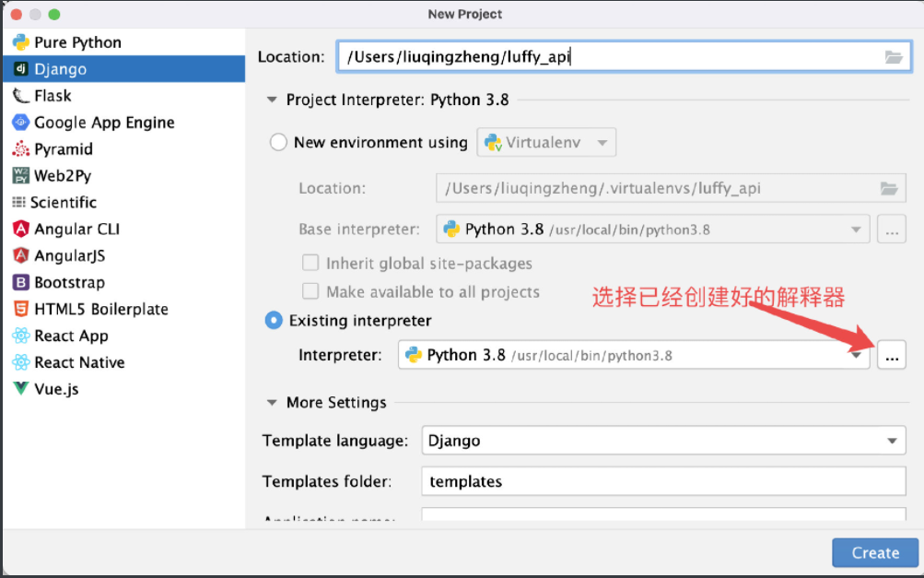Viewport: 924px width, 578px height.
Task: Collapse the More Settings section
Action: (x=272, y=403)
